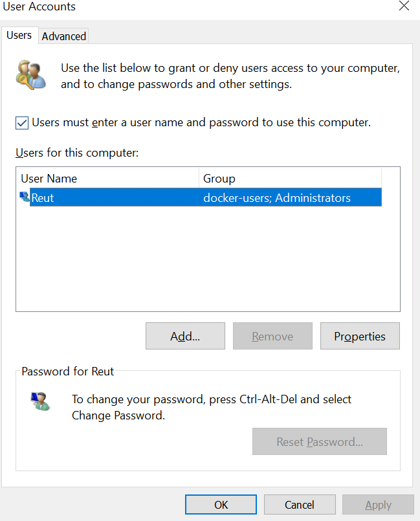
Task: Switch to the Users tab
Action: [x=19, y=36]
